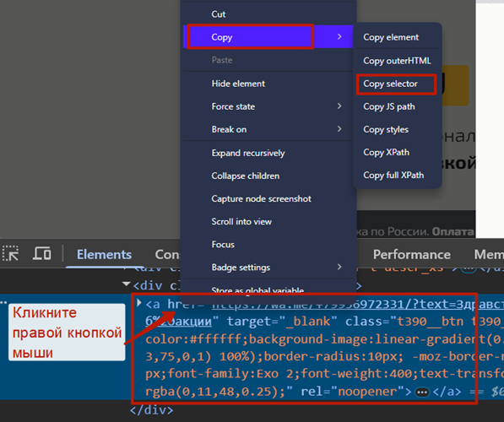Open the Performance tab
The height and width of the screenshot is (422, 504).
coord(411,255)
